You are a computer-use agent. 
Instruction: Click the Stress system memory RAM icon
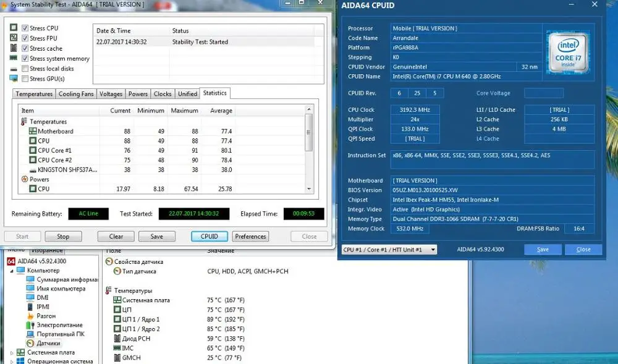tap(14, 58)
